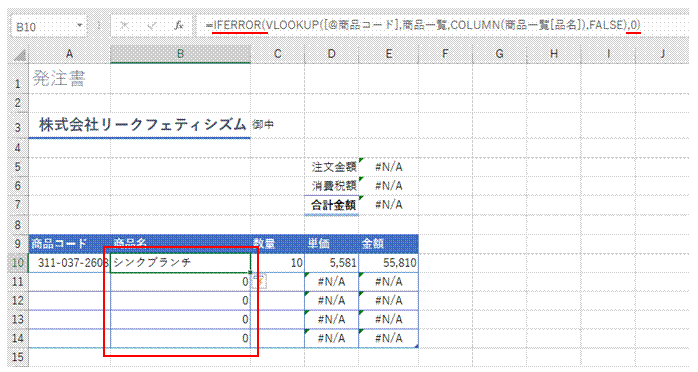The width and height of the screenshot is (698, 372).
Task: Select column H header
Action: tap(554, 54)
